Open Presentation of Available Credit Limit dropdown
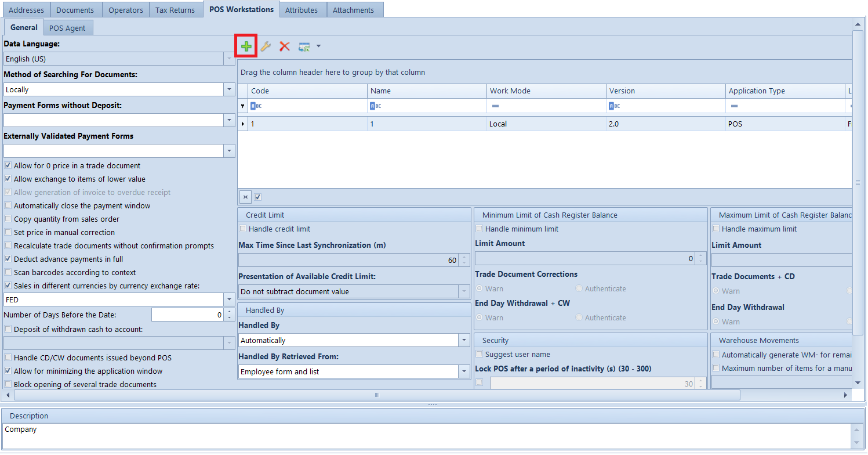Screen dimensions: 868x455 [464, 292]
